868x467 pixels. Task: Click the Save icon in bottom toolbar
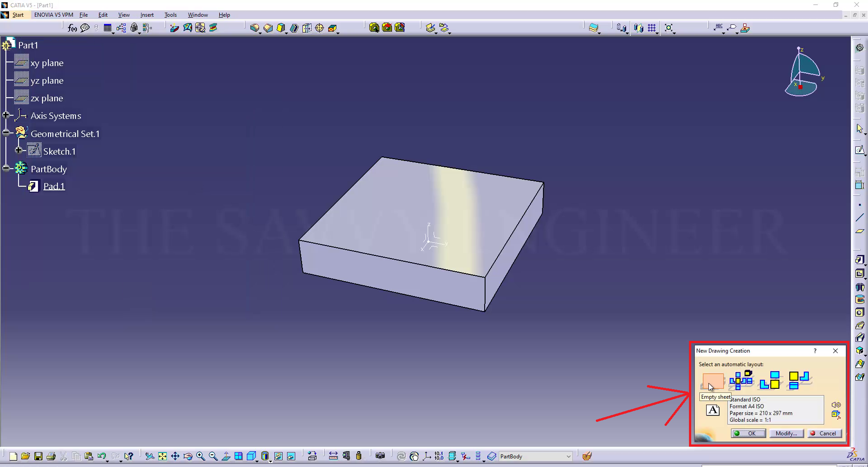pos(38,456)
